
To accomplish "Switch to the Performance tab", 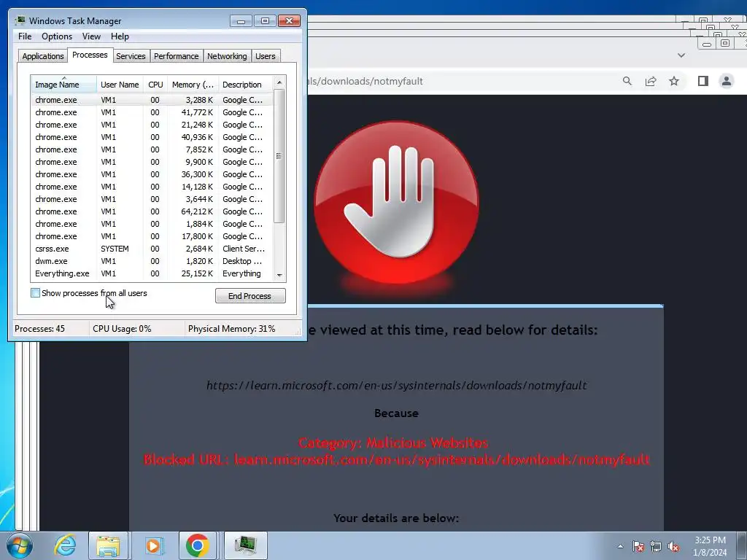I will [177, 55].
